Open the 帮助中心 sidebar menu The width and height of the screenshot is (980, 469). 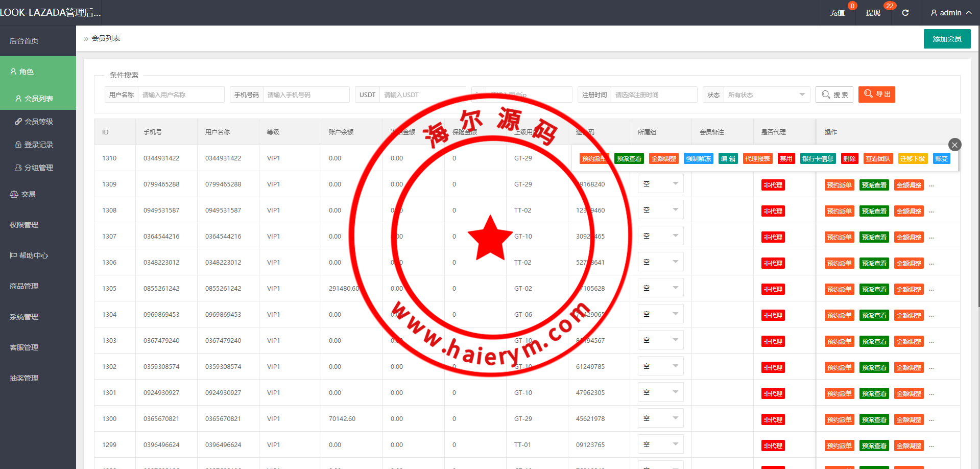pos(33,255)
